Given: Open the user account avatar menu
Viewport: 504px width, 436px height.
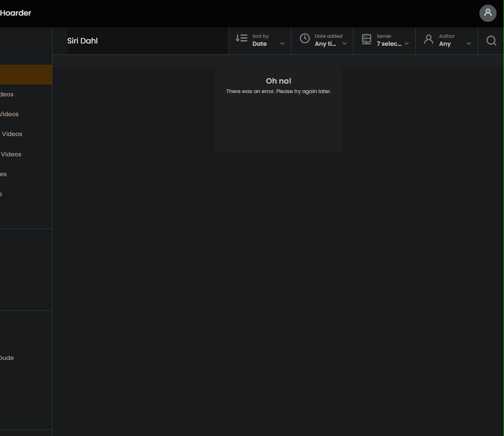Looking at the screenshot, I should click(487, 13).
